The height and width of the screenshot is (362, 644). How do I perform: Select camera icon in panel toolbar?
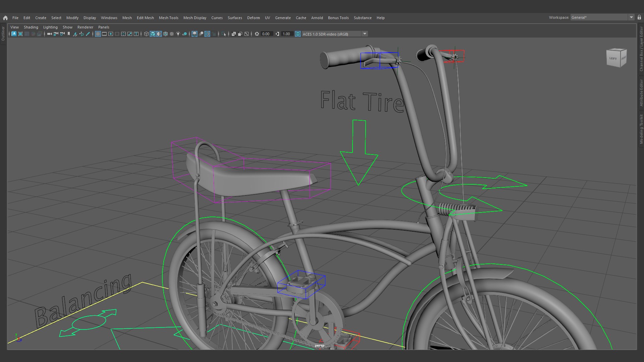[x=50, y=34]
